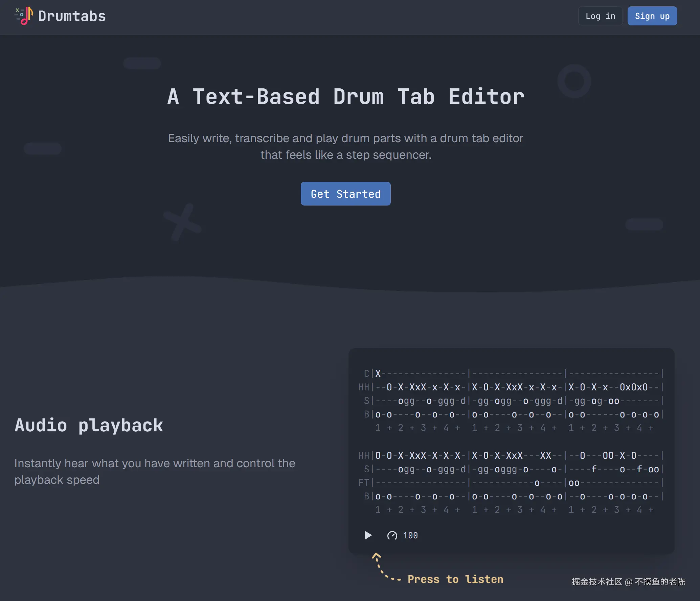Click the first beat count row of the tab
This screenshot has width=700, height=601.
[514, 428]
